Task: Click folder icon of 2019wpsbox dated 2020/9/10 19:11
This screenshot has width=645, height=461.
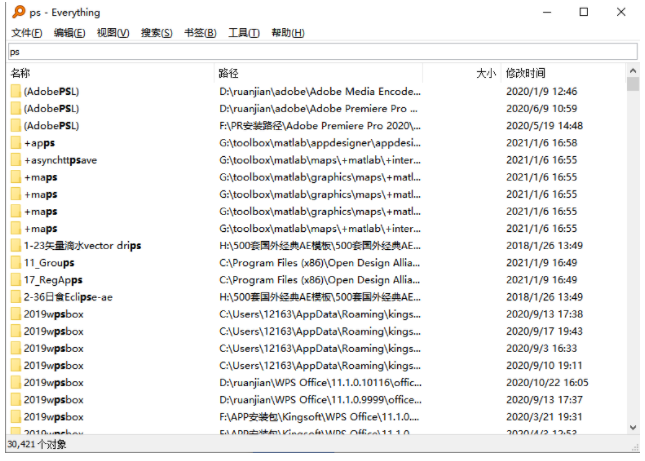Action: pos(16,366)
